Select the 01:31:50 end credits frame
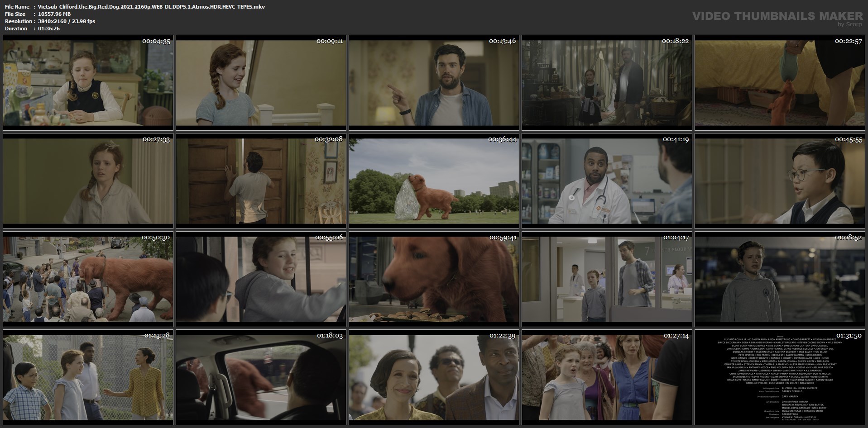The width and height of the screenshot is (868, 428). tap(780, 377)
